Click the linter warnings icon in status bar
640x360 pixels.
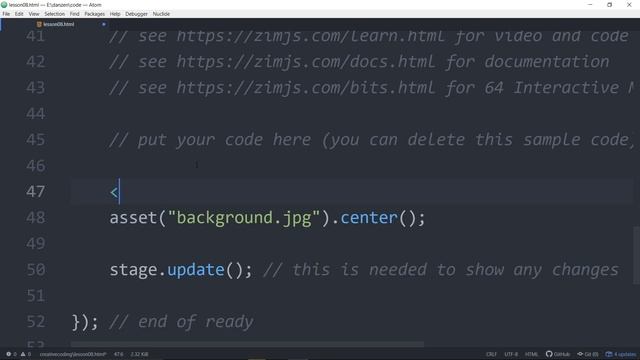click(23, 354)
